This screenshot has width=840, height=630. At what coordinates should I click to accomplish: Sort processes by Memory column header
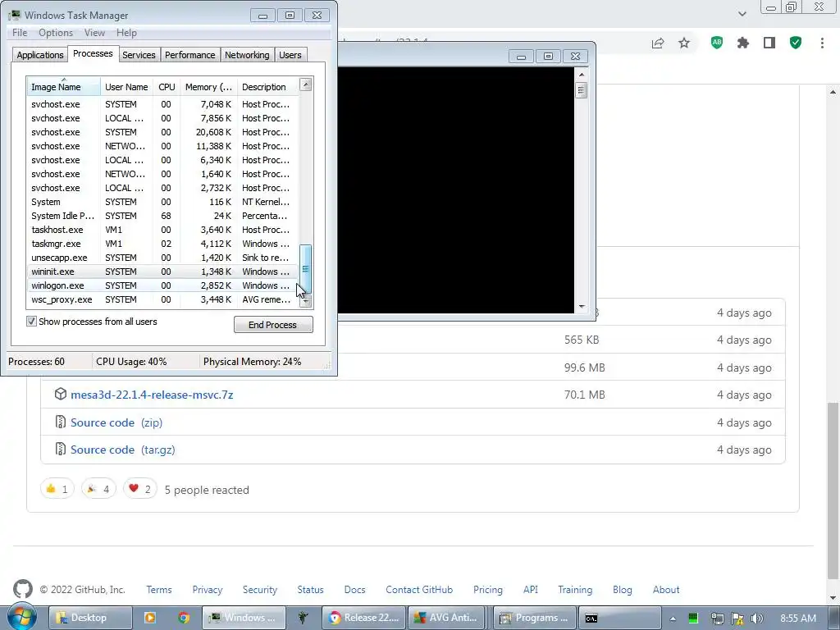208,87
